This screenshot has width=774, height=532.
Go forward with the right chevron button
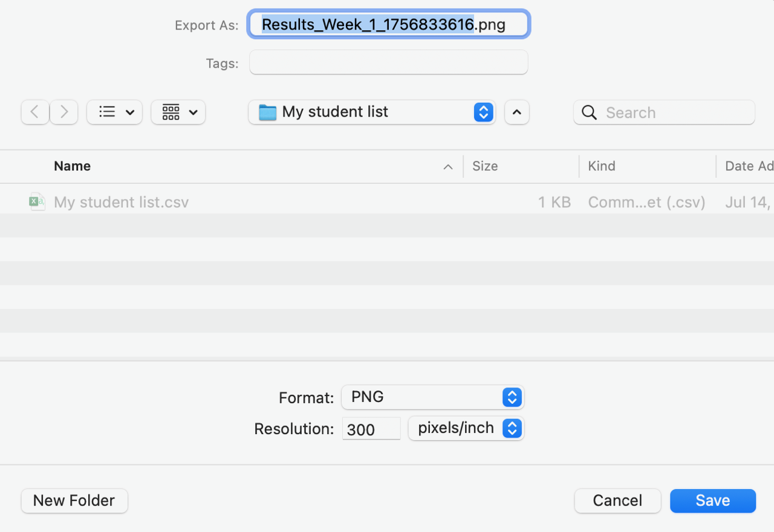63,112
